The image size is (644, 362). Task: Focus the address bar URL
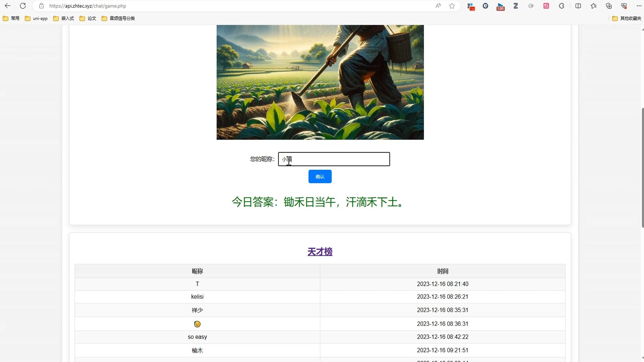[x=88, y=6]
